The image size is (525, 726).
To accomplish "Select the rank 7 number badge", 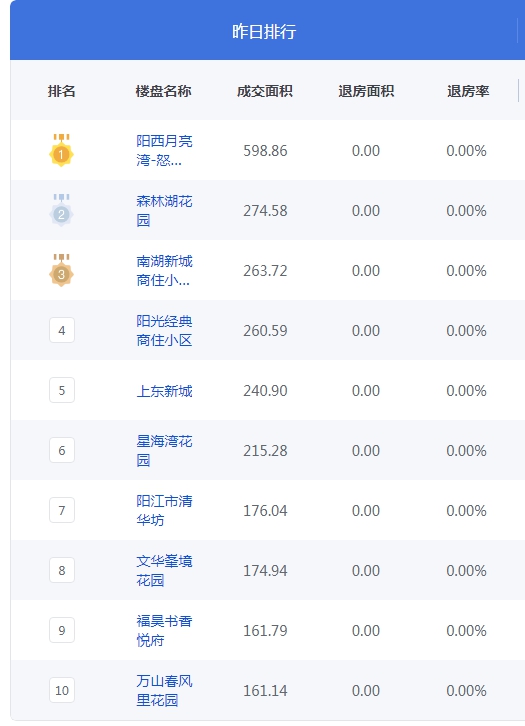I will click(x=62, y=510).
